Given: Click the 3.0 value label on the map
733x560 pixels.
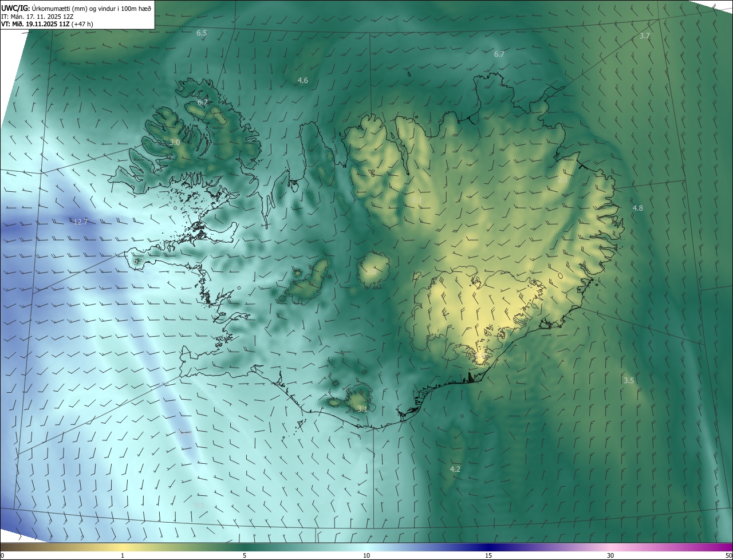Looking at the screenshot, I should [x=175, y=143].
